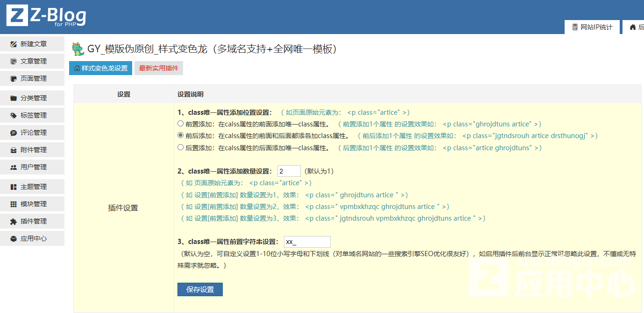Viewport: 644px width, 313px height.
Task: Click the Z-Blog logo in header
Action: [x=46, y=16]
